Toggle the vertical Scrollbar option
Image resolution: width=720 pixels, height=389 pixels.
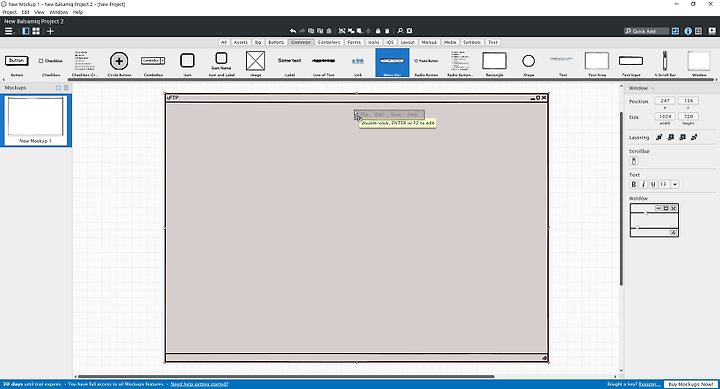(634, 161)
